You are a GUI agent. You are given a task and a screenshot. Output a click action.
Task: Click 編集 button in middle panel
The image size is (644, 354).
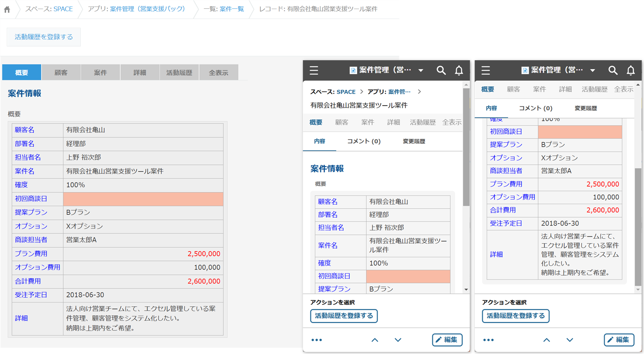pos(447,340)
